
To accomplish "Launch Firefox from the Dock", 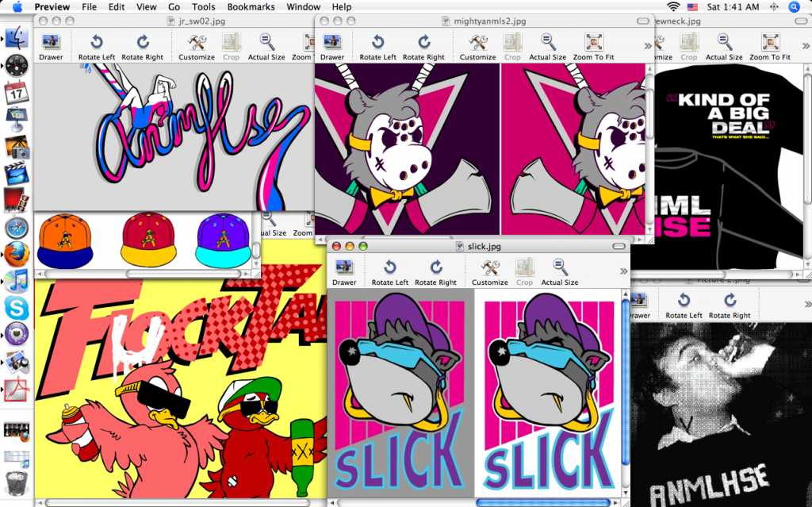I will [17, 255].
